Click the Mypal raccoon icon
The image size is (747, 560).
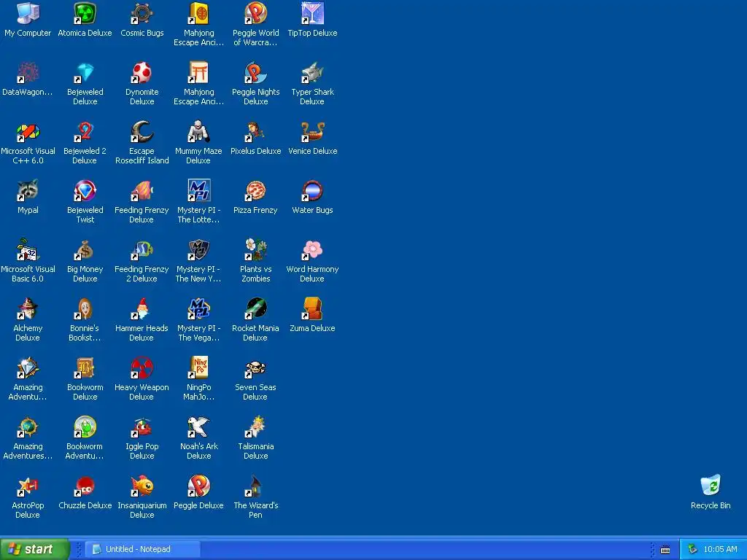pyautogui.click(x=28, y=190)
